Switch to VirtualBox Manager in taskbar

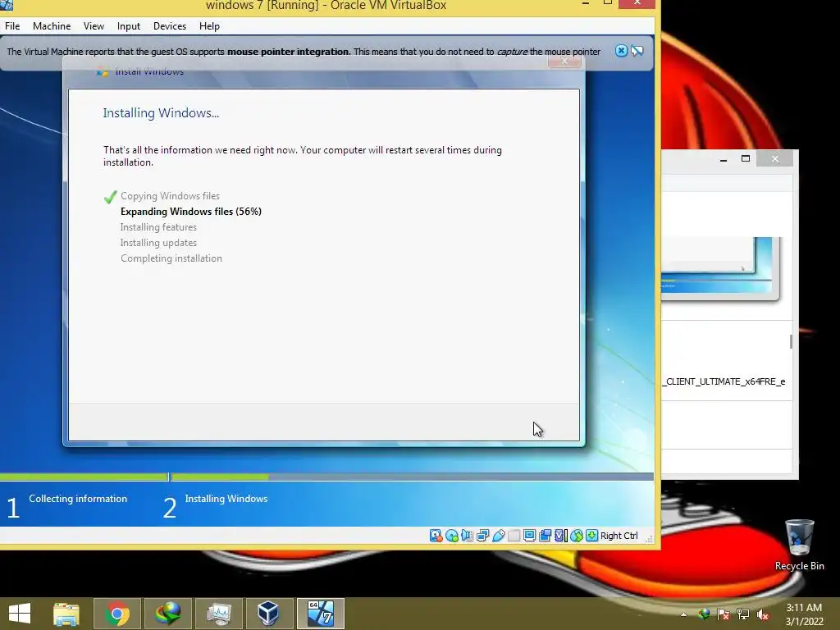pos(268,614)
